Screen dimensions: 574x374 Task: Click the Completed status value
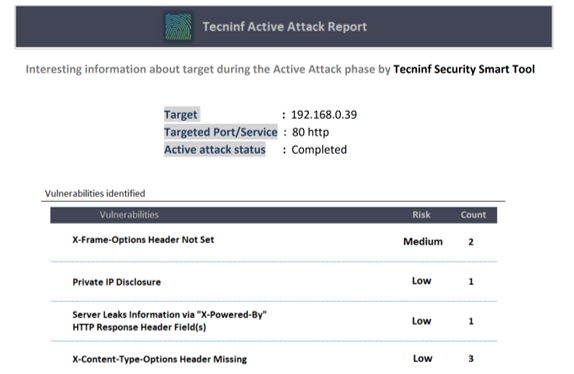(x=319, y=150)
